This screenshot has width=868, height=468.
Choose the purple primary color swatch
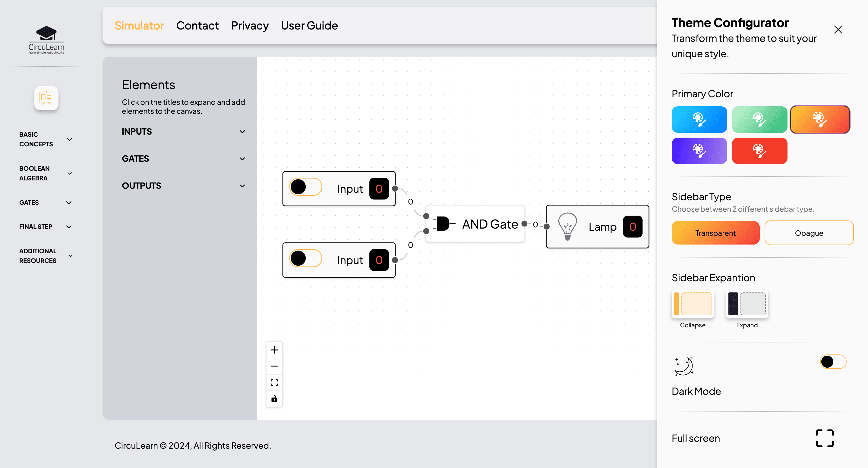point(699,151)
